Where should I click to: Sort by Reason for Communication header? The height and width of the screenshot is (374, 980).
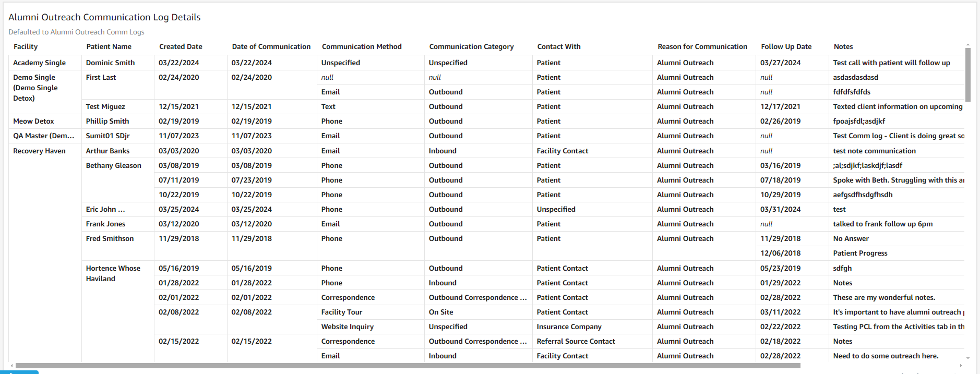point(702,46)
